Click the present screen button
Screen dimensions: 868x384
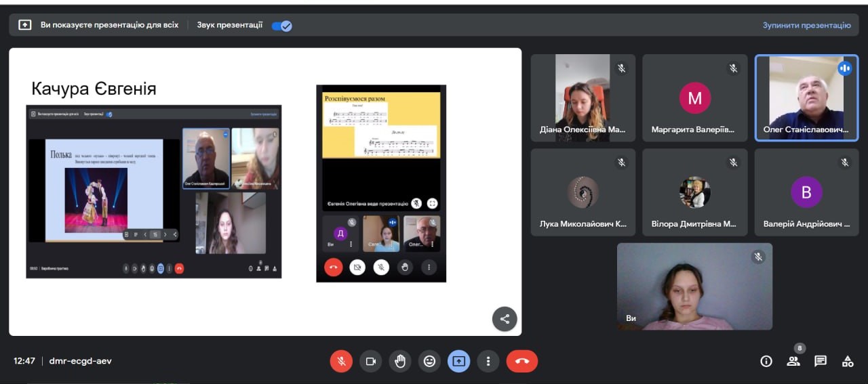pyautogui.click(x=458, y=361)
